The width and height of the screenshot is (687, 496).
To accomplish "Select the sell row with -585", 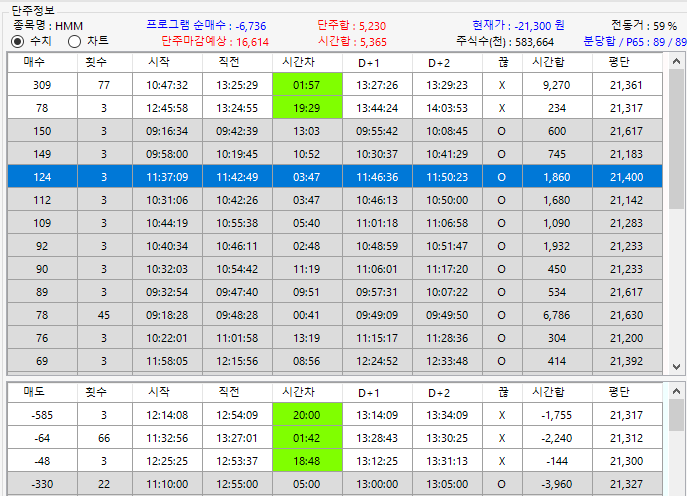I will click(335, 415).
